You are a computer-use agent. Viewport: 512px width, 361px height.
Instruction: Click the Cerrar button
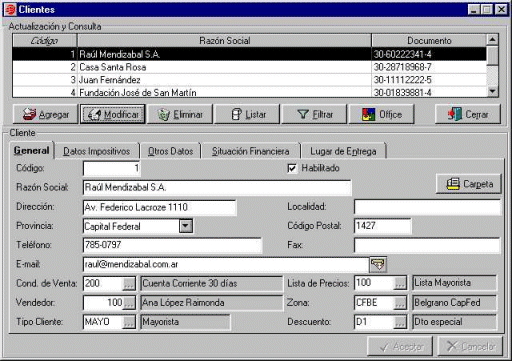point(468,114)
